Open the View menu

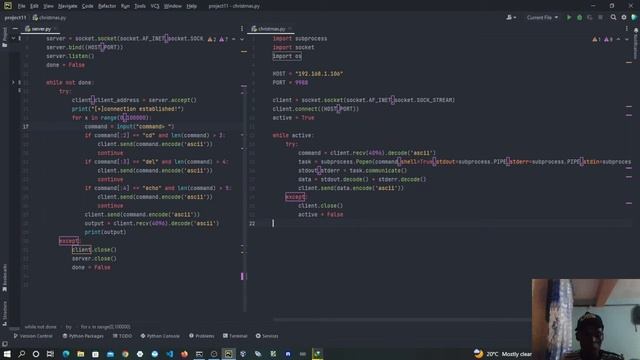pyautogui.click(x=48, y=6)
